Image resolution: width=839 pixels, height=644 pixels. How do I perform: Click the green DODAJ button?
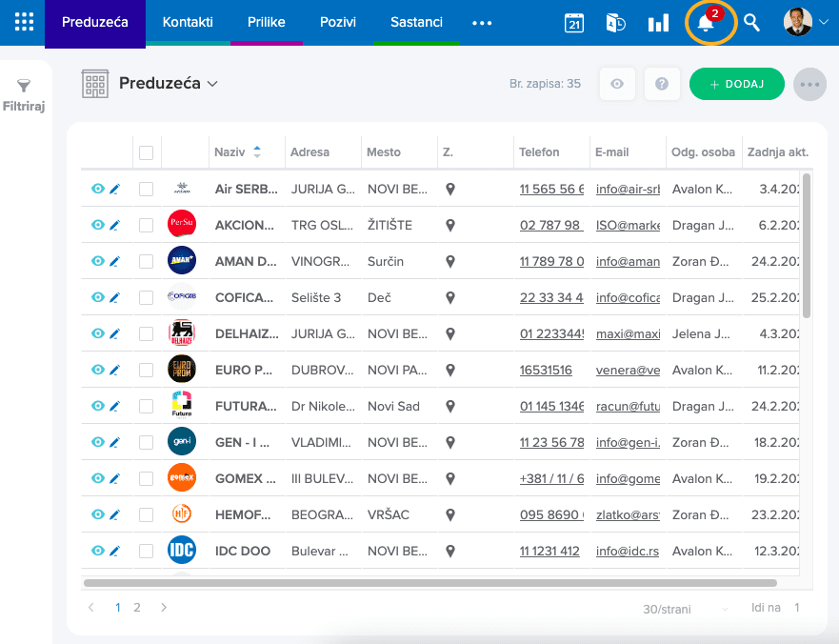pyautogui.click(x=737, y=84)
